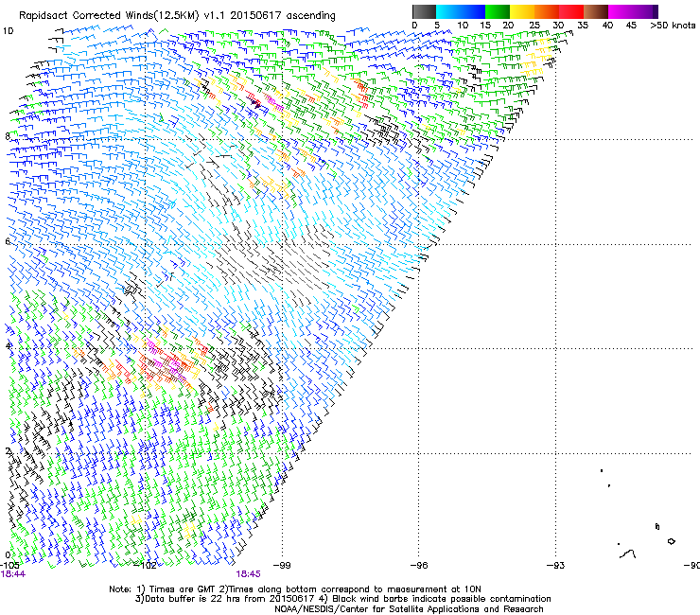Click the magenta 40-45 knots legend swatch

pos(621,11)
